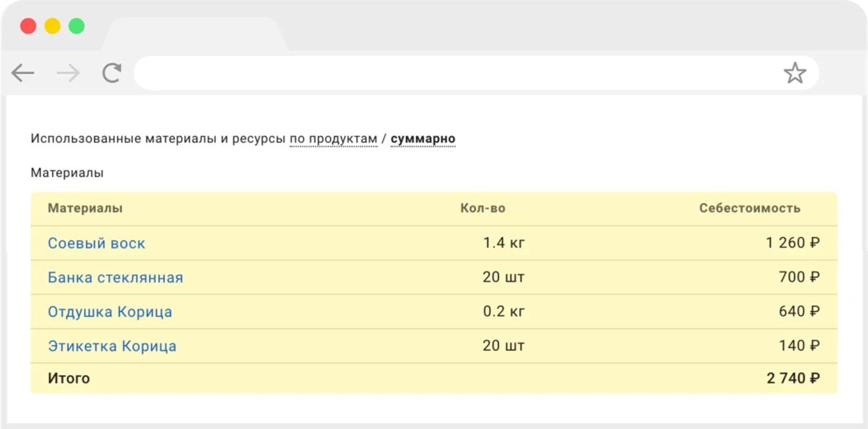Select the '700 ₽' cost cell

pyautogui.click(x=799, y=278)
